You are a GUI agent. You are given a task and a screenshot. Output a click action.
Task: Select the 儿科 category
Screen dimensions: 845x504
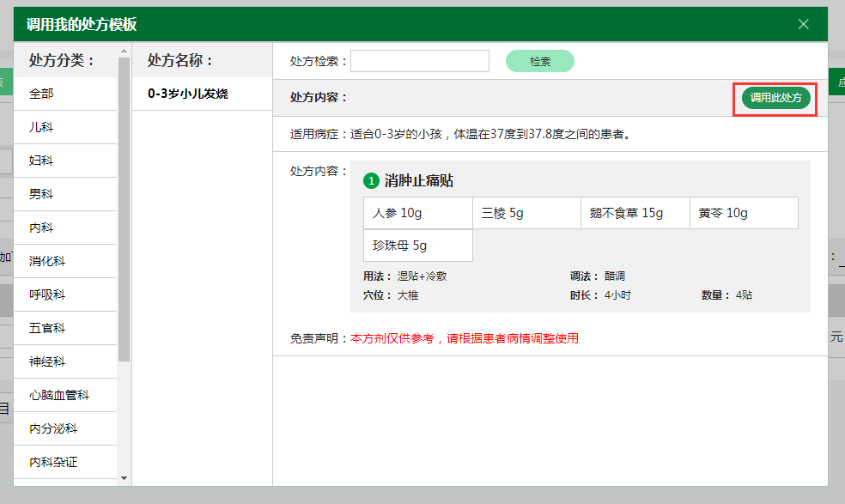65,127
